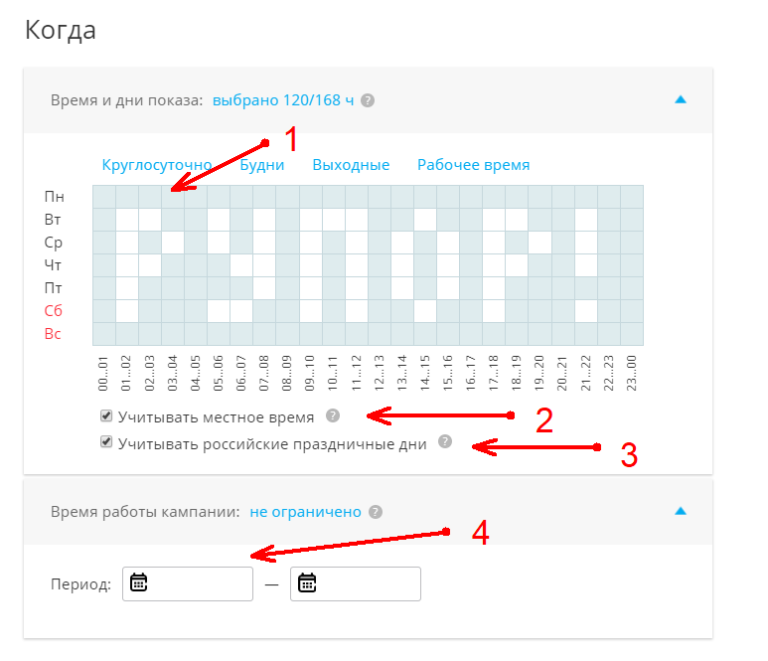Click the period start date input field

point(188,584)
